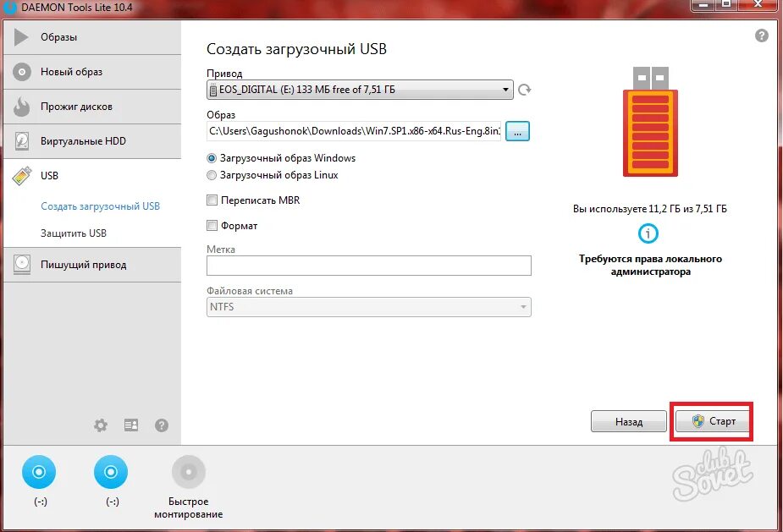This screenshot has height=532, width=783.
Task: Click the Быстрое монтирование disc icon
Action: point(188,472)
